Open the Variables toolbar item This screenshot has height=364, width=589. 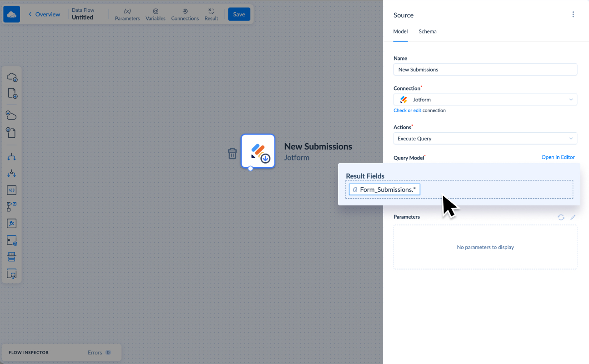coord(155,15)
